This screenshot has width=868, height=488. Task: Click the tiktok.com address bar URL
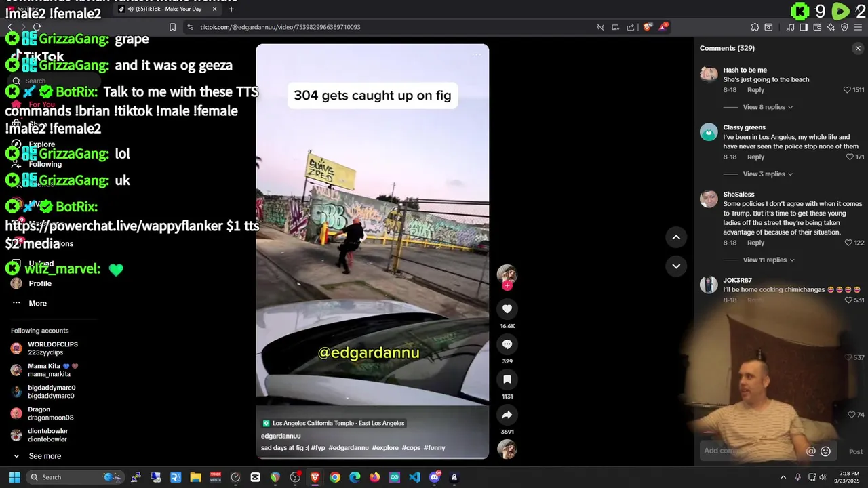tap(280, 27)
